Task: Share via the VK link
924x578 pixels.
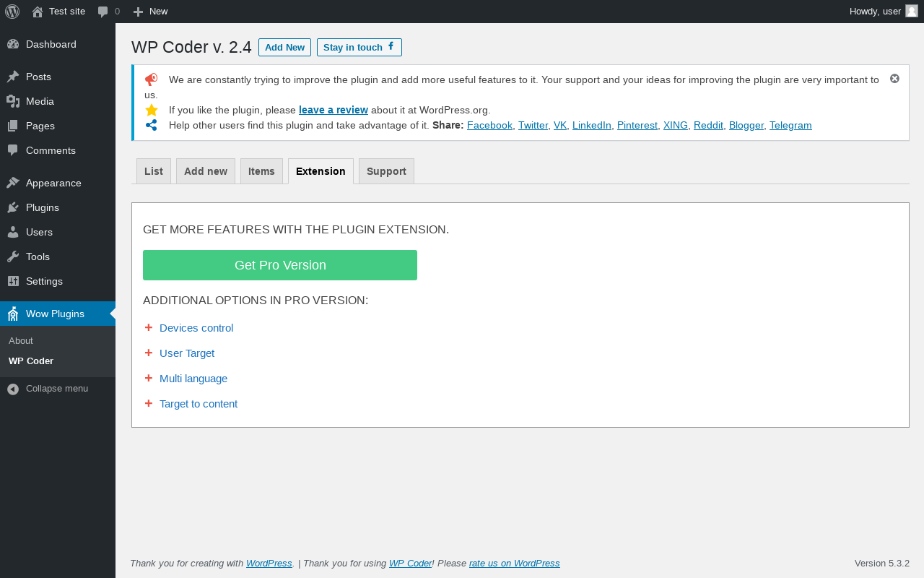Action: [x=560, y=125]
